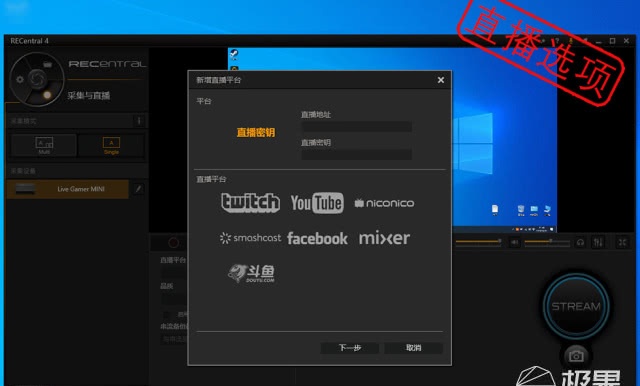
Task: Toggle headphone monitoring icon
Action: pyautogui.click(x=580, y=242)
